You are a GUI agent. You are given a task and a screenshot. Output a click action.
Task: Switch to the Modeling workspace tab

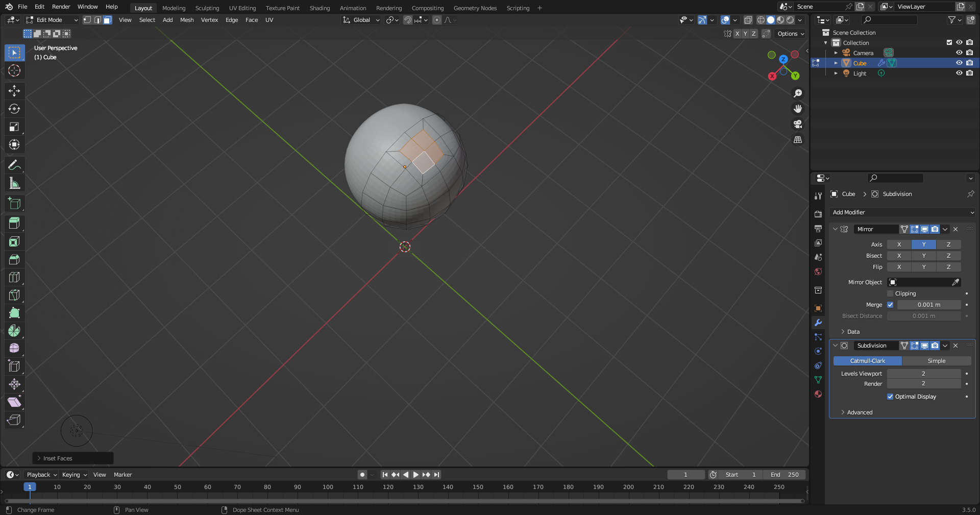coord(174,8)
